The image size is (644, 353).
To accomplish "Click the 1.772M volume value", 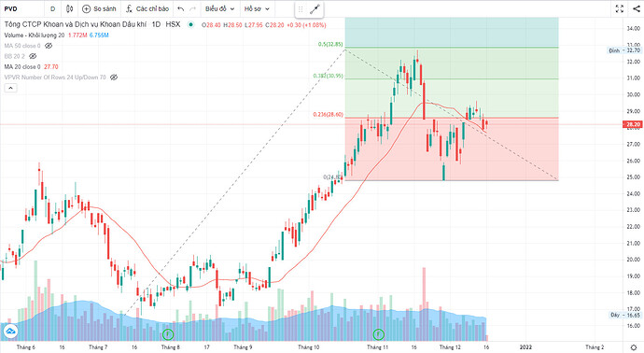I will point(77,35).
